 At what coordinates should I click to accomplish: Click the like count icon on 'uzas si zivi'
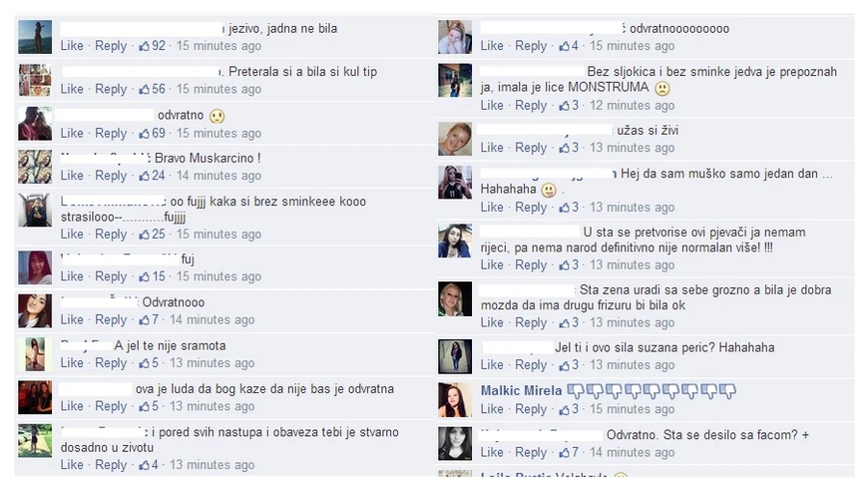(x=564, y=148)
